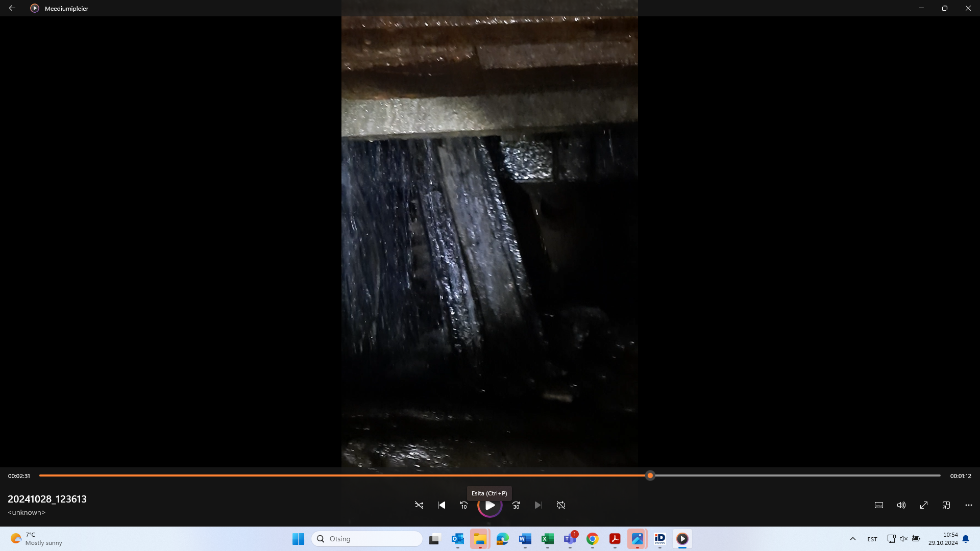Viewport: 980px width, 551px height.
Task: Toggle shuffle playback
Action: [x=419, y=505]
